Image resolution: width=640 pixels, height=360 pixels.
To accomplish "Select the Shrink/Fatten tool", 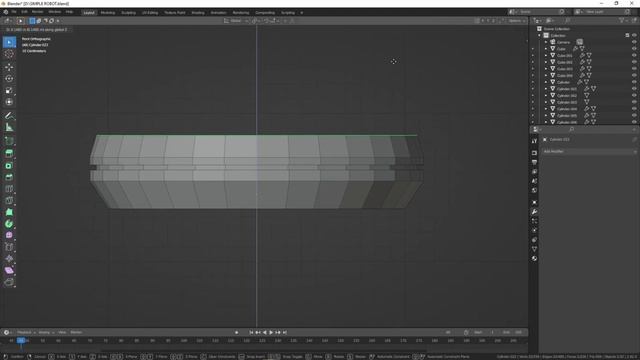I will 9,259.
